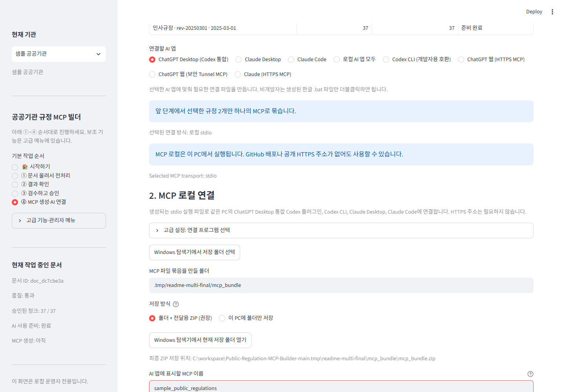
Task: Click the 준비 완료 status cell
Action: pos(496,28)
